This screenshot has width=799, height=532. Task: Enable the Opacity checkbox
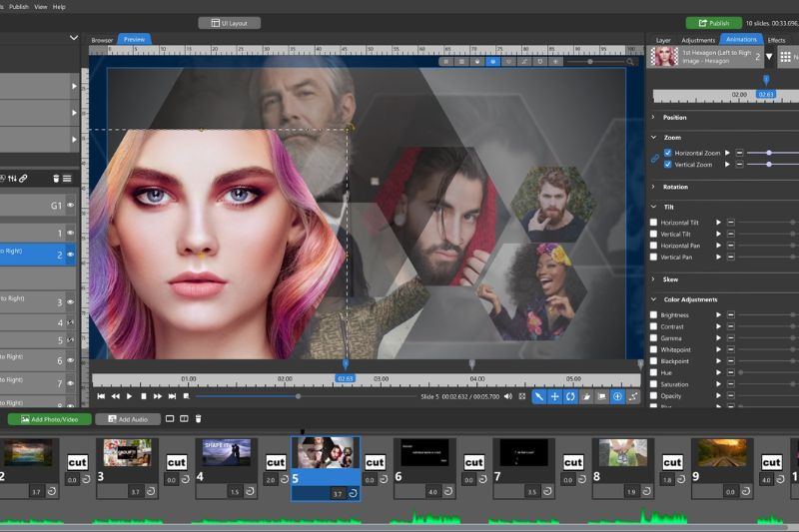653,395
